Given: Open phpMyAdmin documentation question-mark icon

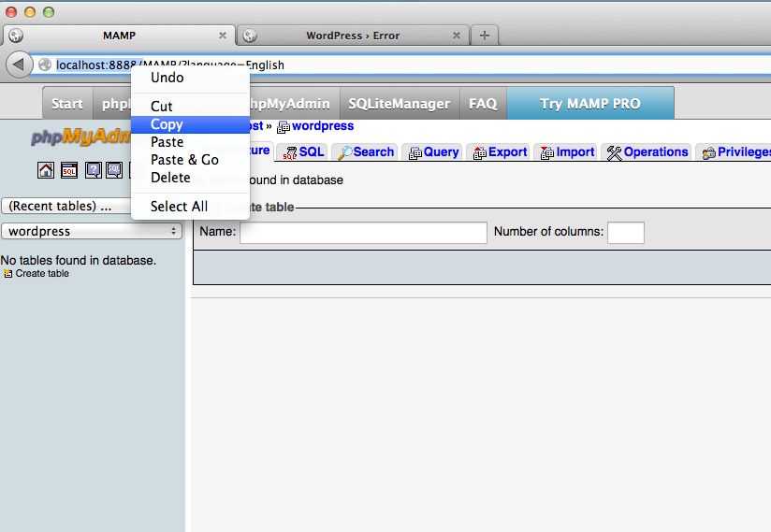Looking at the screenshot, I should click(93, 170).
